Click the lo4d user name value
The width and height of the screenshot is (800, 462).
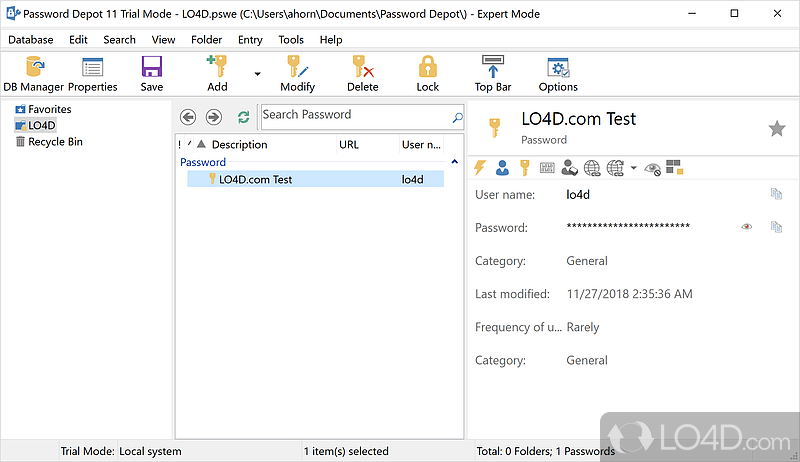coord(578,195)
